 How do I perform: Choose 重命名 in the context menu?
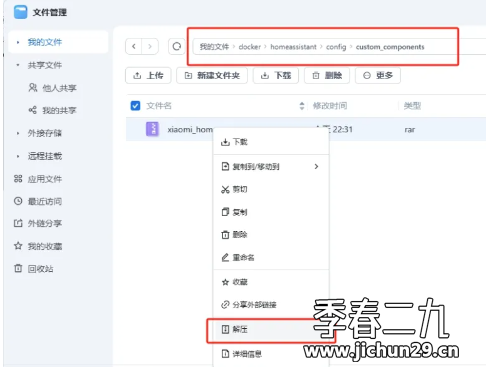(271, 257)
